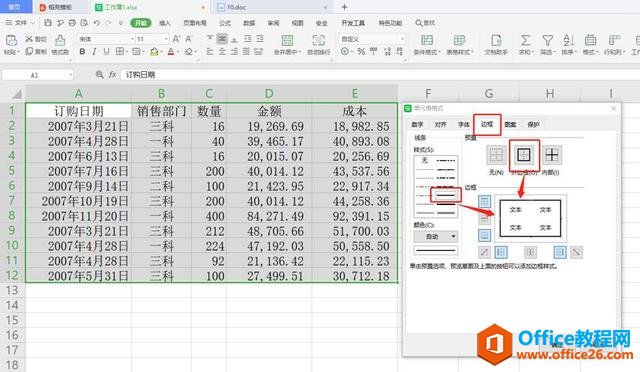Image resolution: width=640 pixels, height=372 pixels.
Task: Open the 10.doc document tab
Action: tap(273, 7)
